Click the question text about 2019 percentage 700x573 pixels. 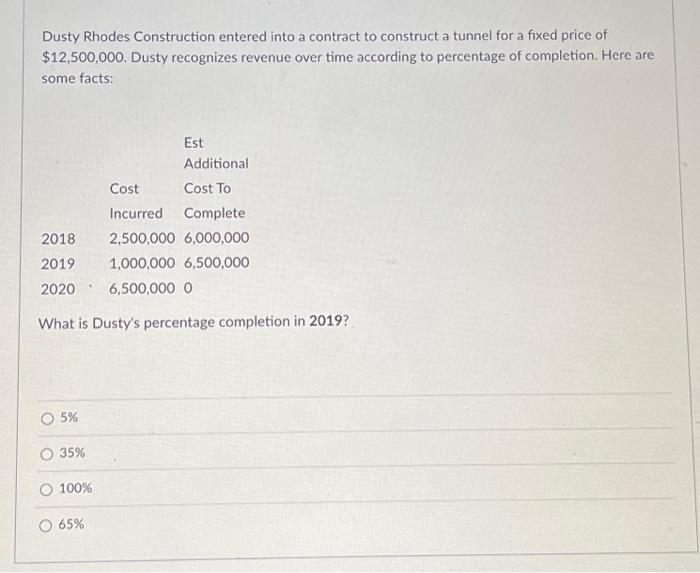[x=180, y=323]
